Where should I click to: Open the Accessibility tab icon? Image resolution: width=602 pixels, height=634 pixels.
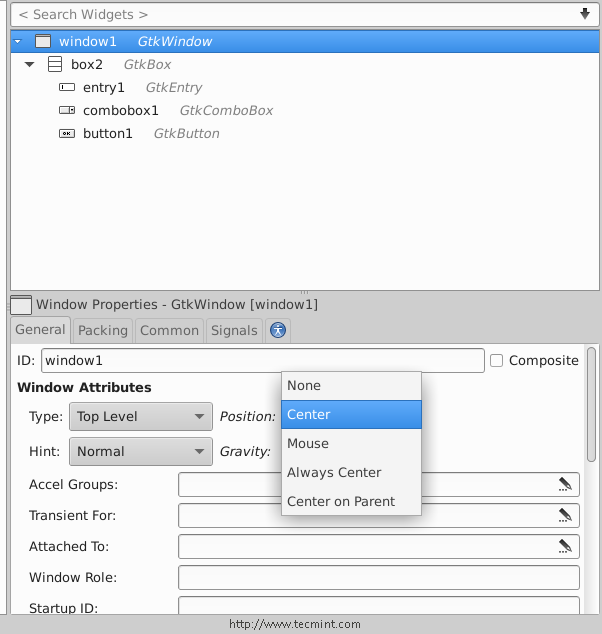(278, 330)
